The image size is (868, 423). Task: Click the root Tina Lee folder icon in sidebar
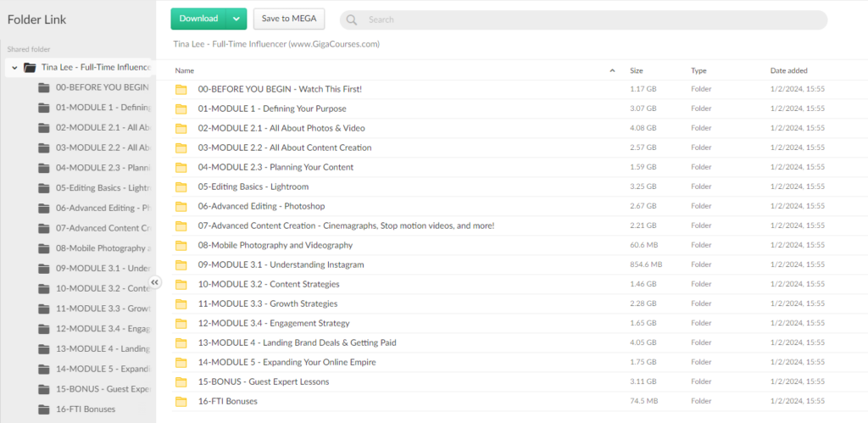pos(30,67)
